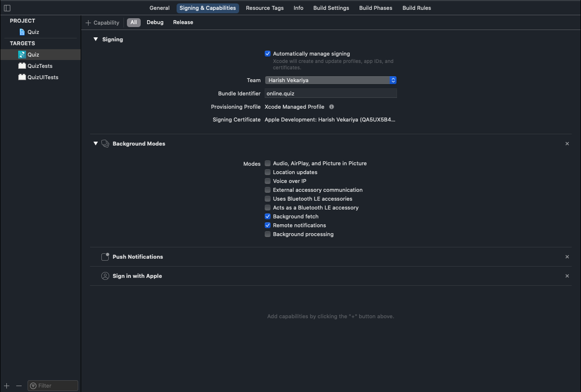This screenshot has height=392, width=581.
Task: Uncheck Remote notifications mode
Action: 268,225
